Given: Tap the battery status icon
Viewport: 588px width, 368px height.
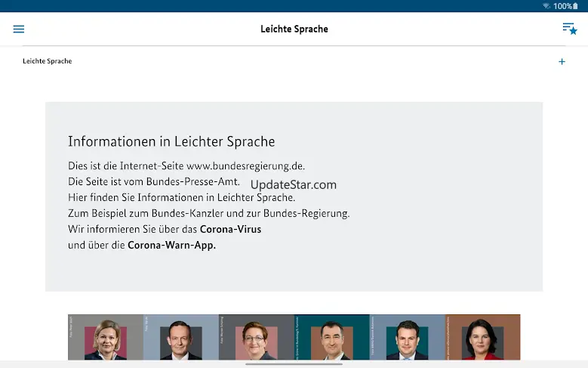Looking at the screenshot, I should point(578,6).
